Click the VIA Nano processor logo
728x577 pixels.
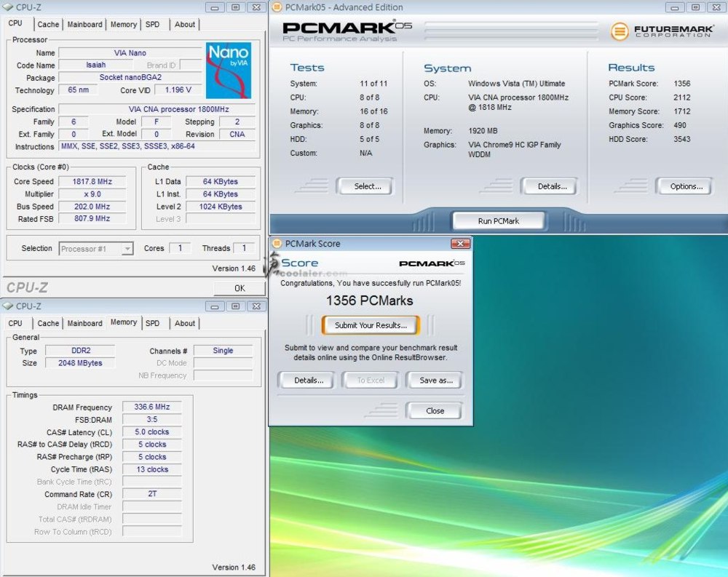click(x=229, y=71)
